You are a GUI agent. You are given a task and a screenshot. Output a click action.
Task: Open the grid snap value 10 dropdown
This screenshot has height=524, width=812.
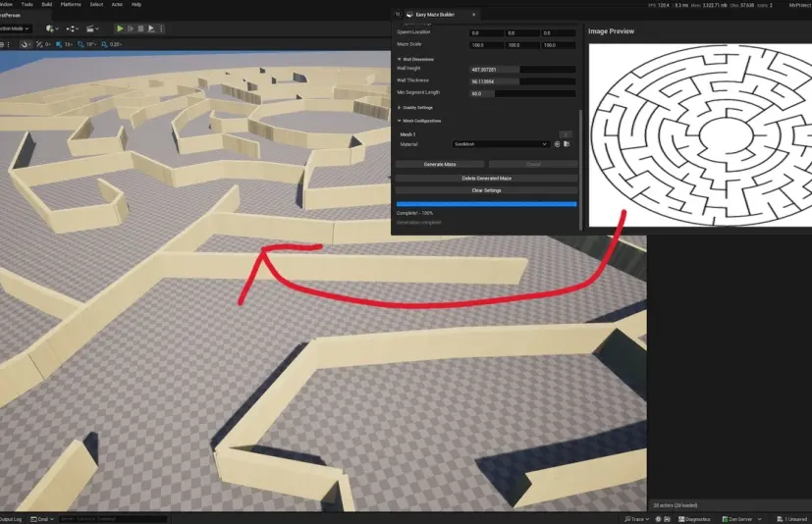(x=69, y=44)
